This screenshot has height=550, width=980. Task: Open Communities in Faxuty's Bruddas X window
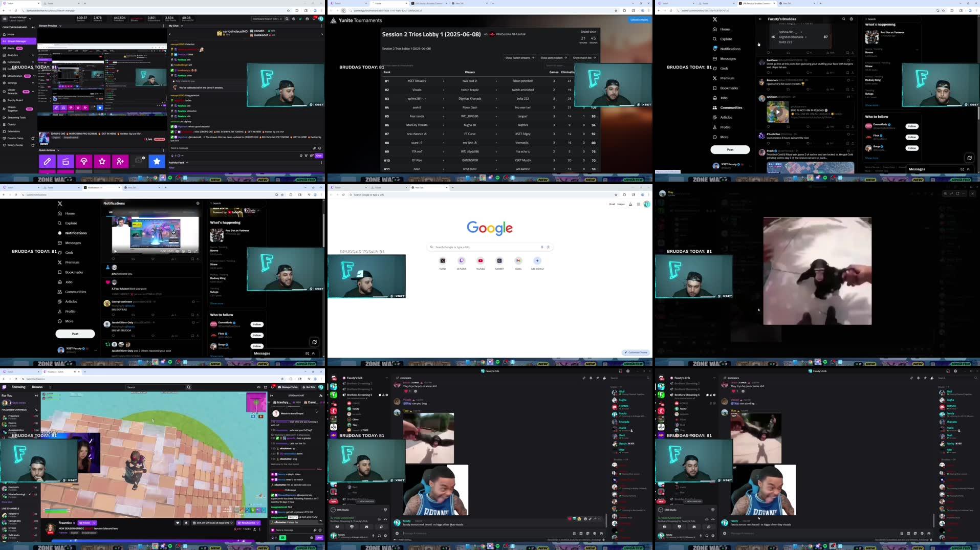coord(727,107)
